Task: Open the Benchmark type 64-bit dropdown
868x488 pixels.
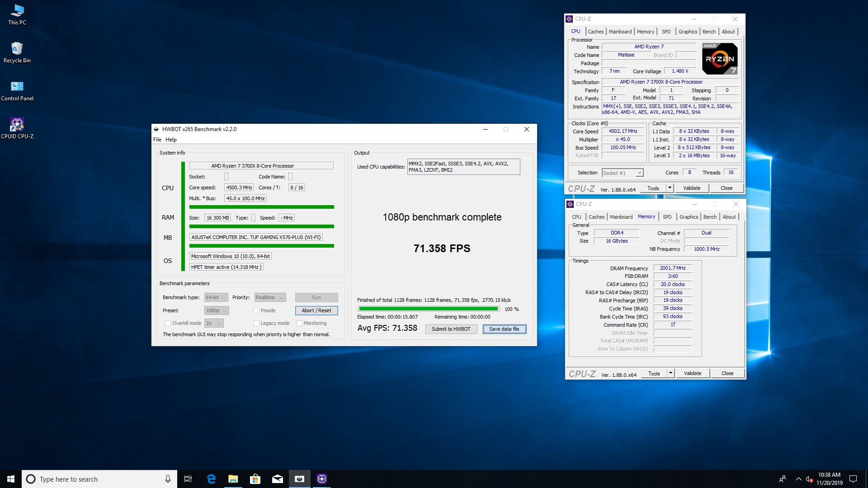Action: (x=216, y=297)
